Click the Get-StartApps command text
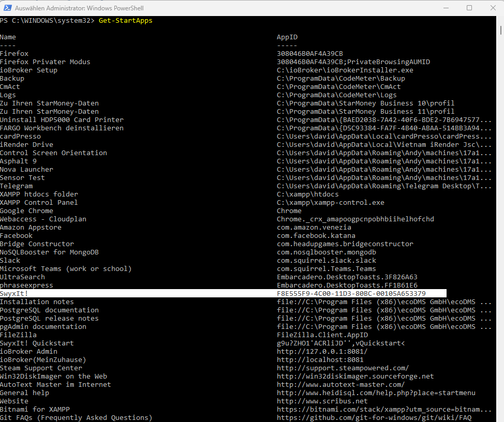The height and width of the screenshot is (422, 504). 125,21
